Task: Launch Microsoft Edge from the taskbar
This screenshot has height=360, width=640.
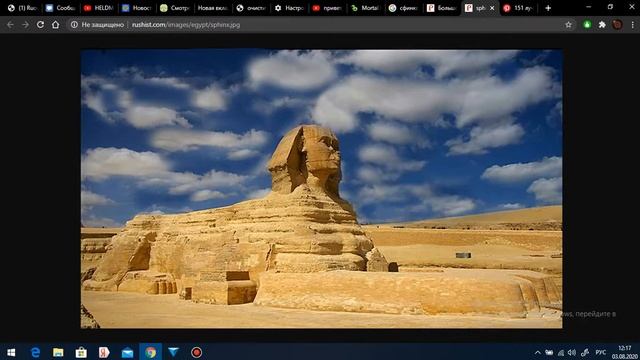Action: click(x=36, y=352)
